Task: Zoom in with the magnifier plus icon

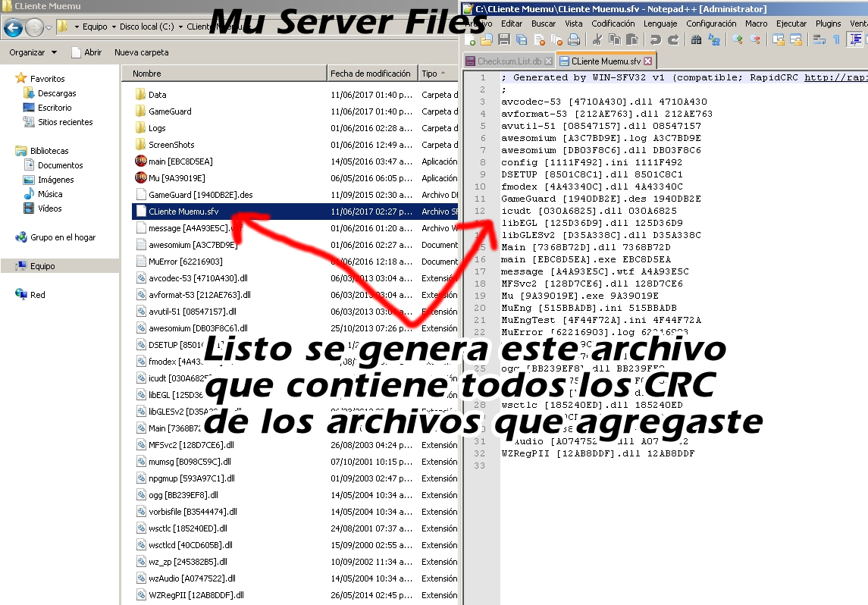Action: click(x=738, y=39)
